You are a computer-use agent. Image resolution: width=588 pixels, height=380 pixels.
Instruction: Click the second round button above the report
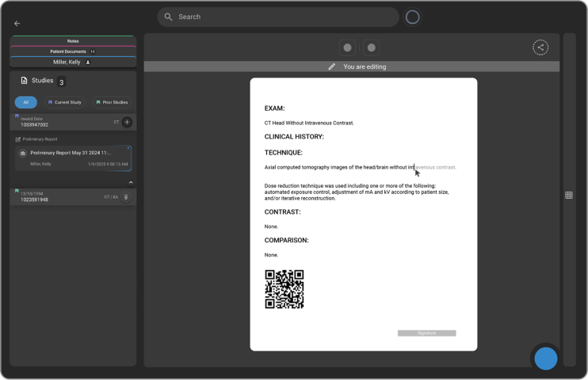pyautogui.click(x=372, y=47)
